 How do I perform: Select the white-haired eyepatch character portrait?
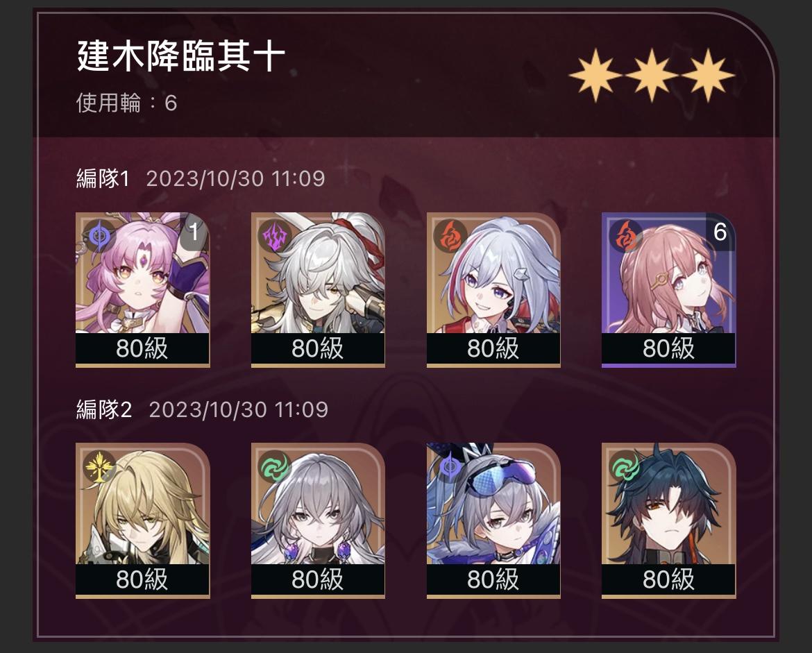pos(318,289)
